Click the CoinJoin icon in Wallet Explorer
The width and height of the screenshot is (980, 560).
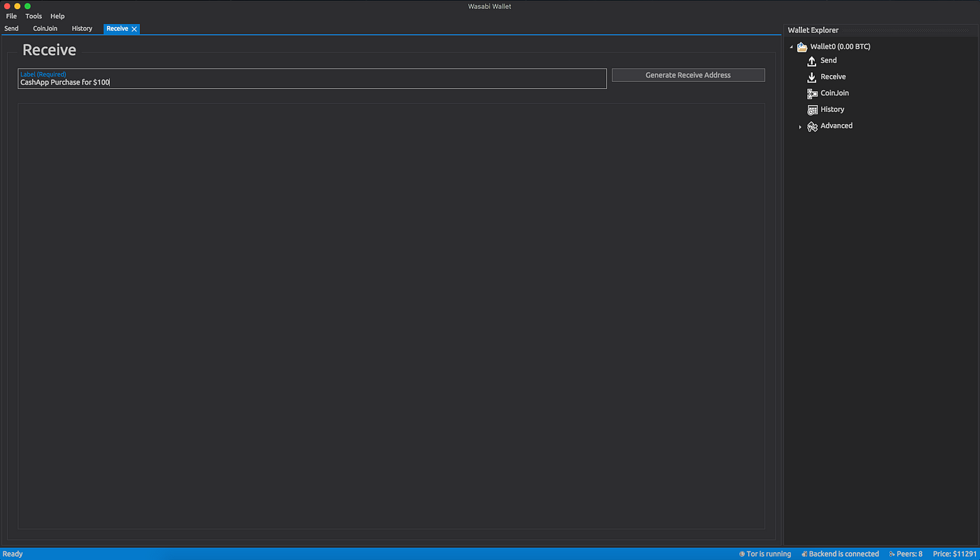(x=812, y=93)
